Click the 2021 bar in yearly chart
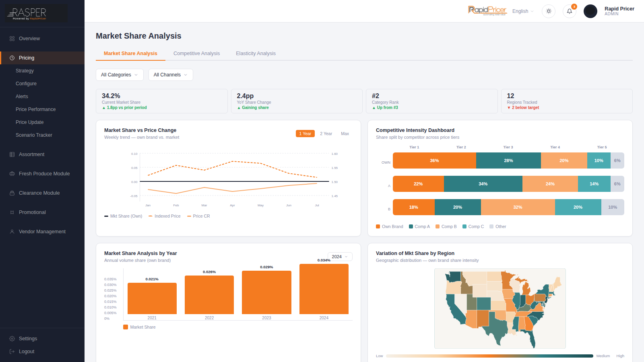Screen dimensions: 644x362 pos(152,298)
